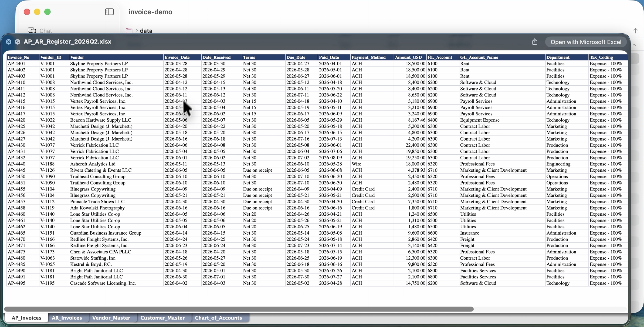Select invoice cell AP-4420
The width and height of the screenshot is (644, 327).
23,120
